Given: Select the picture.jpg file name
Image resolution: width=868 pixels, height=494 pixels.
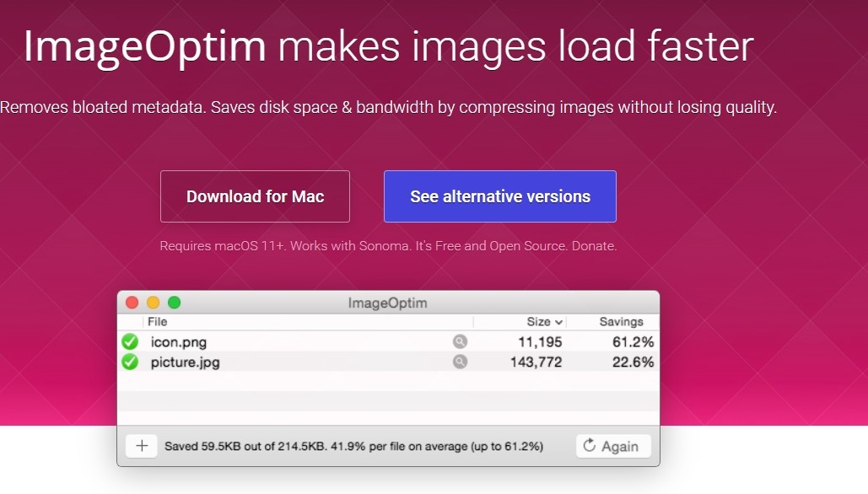Looking at the screenshot, I should point(186,362).
